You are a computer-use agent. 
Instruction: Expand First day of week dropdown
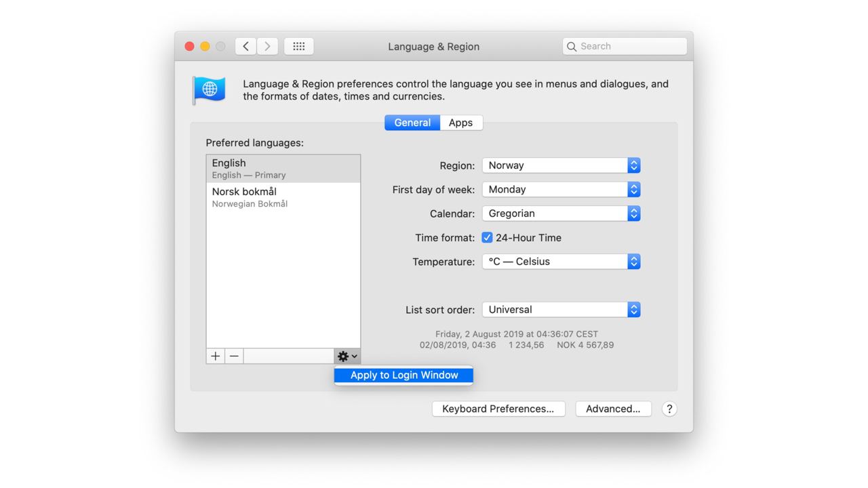point(561,190)
